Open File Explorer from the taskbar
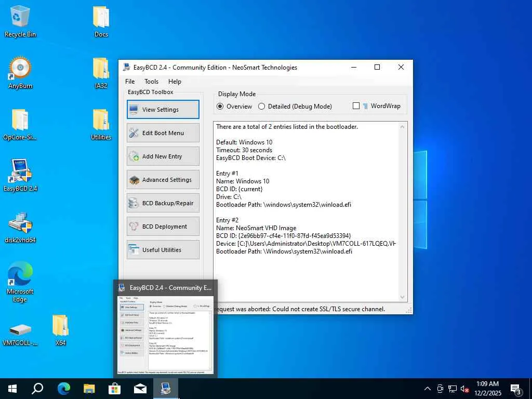Viewport: 532px width, 399px height. pos(89,389)
